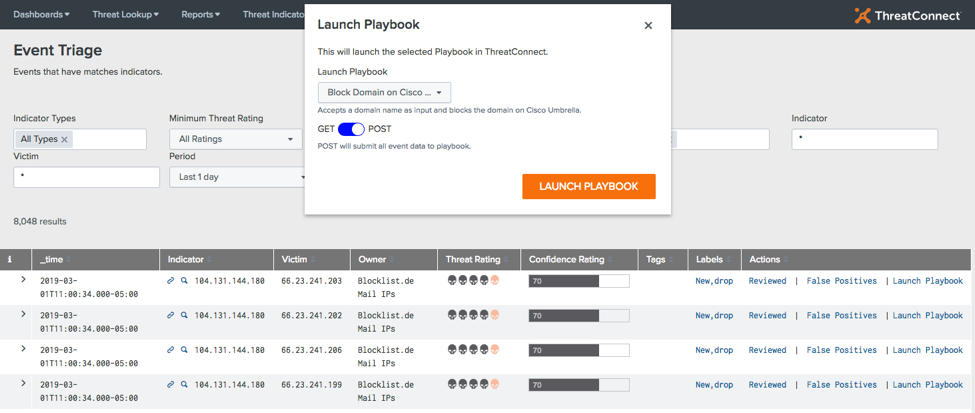Sort table by _time column

tap(55, 259)
